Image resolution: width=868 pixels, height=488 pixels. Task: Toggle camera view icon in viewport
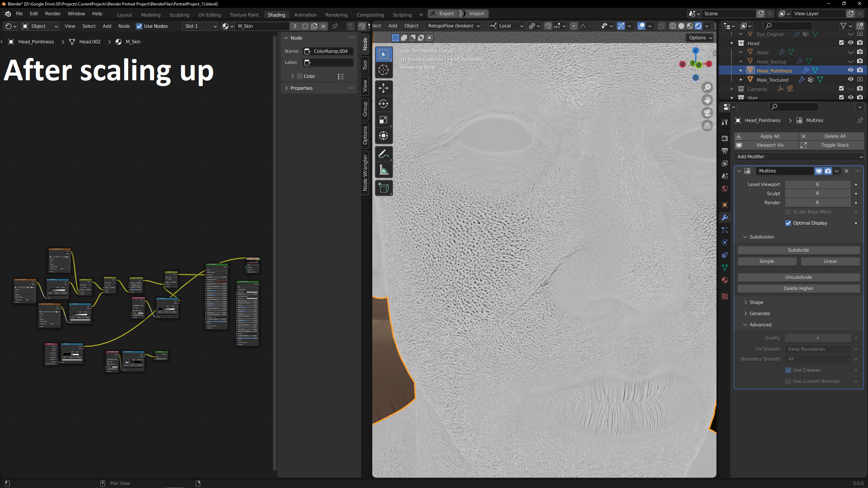(707, 113)
